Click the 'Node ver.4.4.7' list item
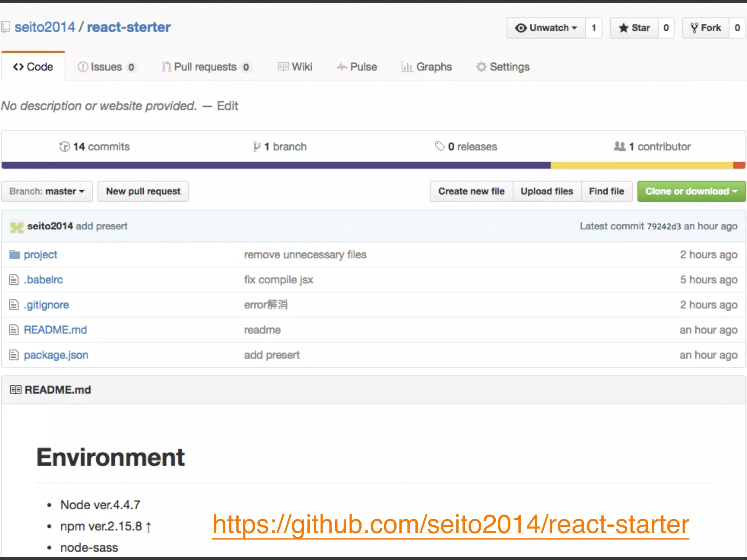The image size is (747, 560). [x=100, y=505]
